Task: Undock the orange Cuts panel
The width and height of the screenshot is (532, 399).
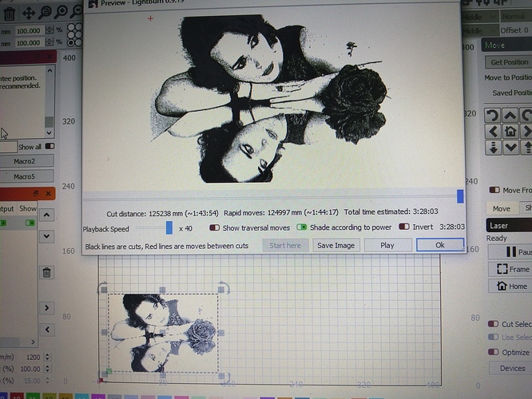Action: coord(35,193)
